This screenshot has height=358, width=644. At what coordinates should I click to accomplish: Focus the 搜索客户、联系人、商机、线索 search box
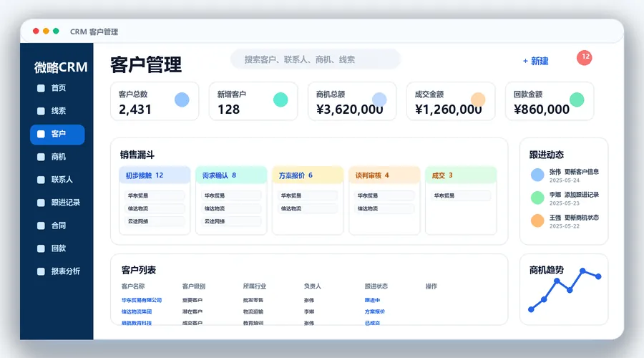316,59
